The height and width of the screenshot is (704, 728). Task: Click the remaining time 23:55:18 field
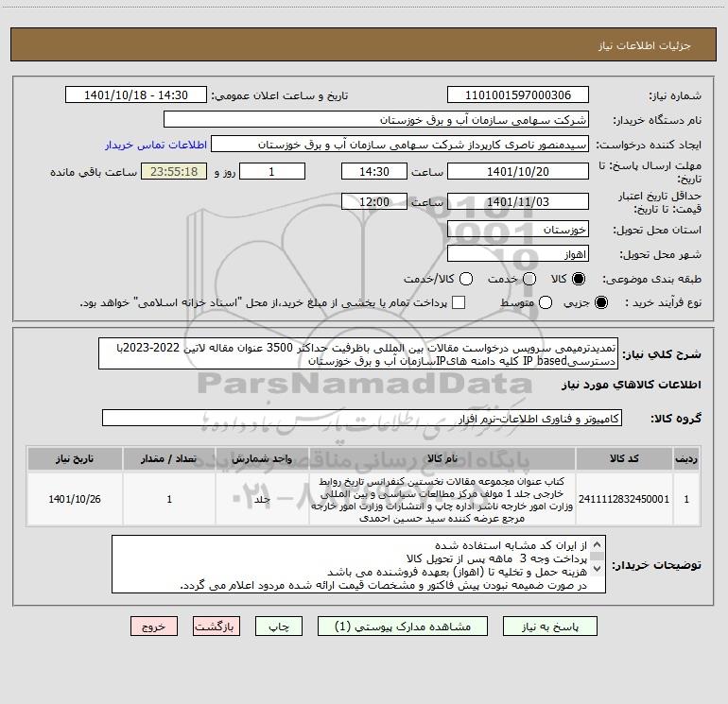point(174,171)
